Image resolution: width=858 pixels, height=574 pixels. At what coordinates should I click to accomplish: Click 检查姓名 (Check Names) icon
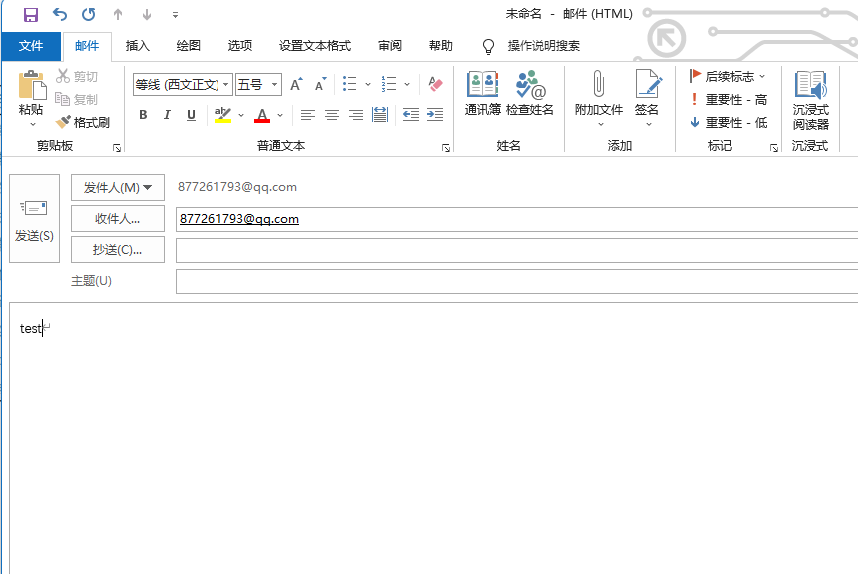pos(530,93)
